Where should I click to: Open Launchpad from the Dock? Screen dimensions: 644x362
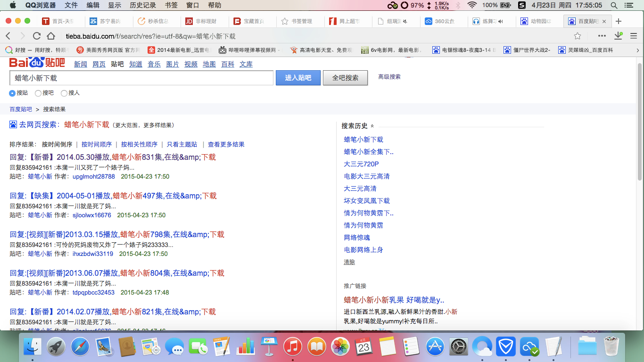[56, 347]
